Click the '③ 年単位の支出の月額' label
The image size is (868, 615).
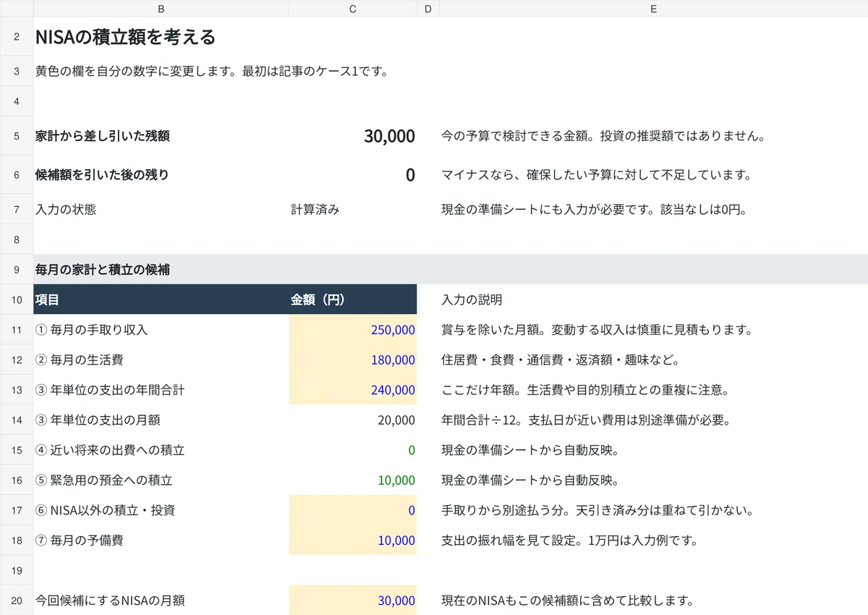point(98,420)
